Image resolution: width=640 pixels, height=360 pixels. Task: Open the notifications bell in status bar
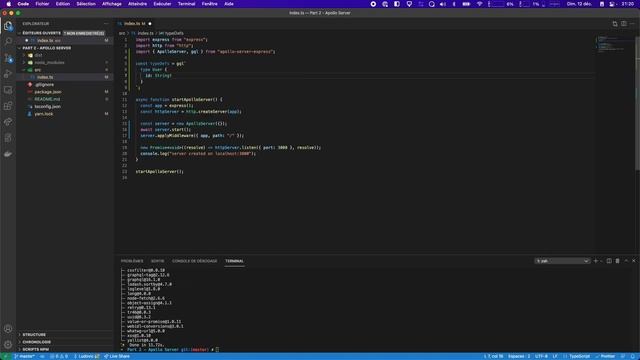pyautogui.click(x=633, y=356)
